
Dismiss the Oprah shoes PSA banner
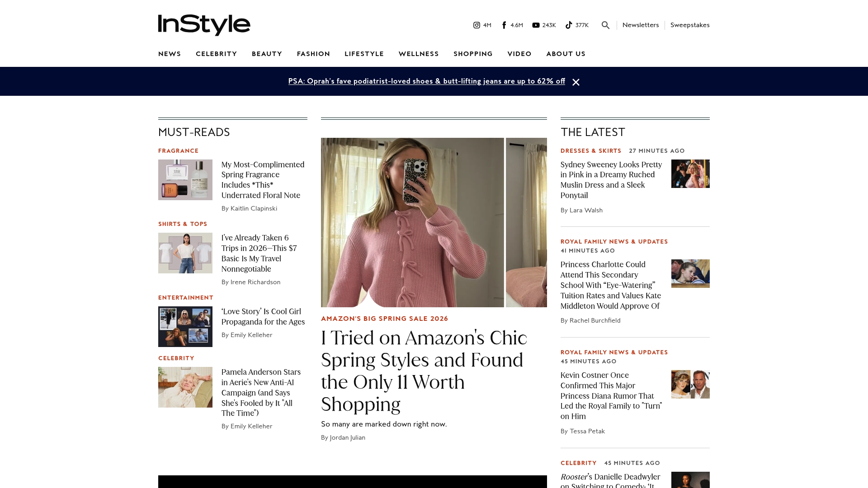coord(576,82)
